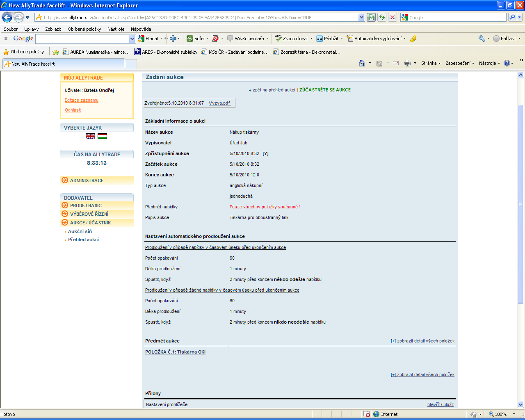Click the popup blocker status bar icon

(367, 414)
